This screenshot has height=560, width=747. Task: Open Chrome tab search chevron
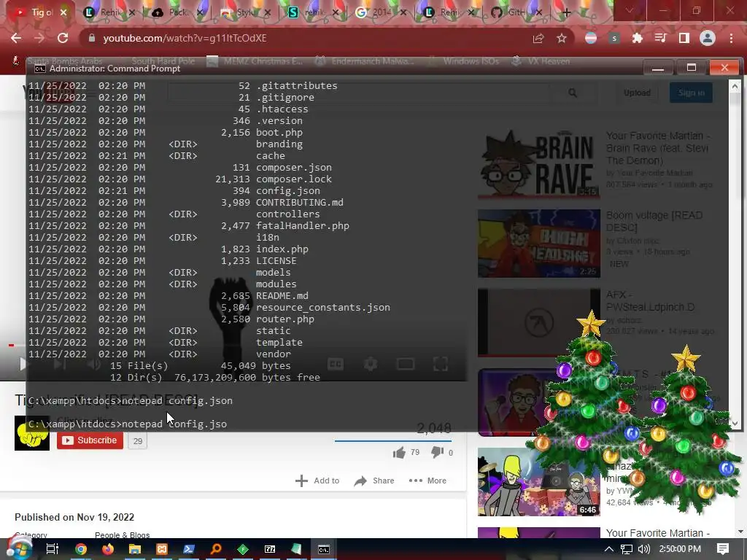630,10
